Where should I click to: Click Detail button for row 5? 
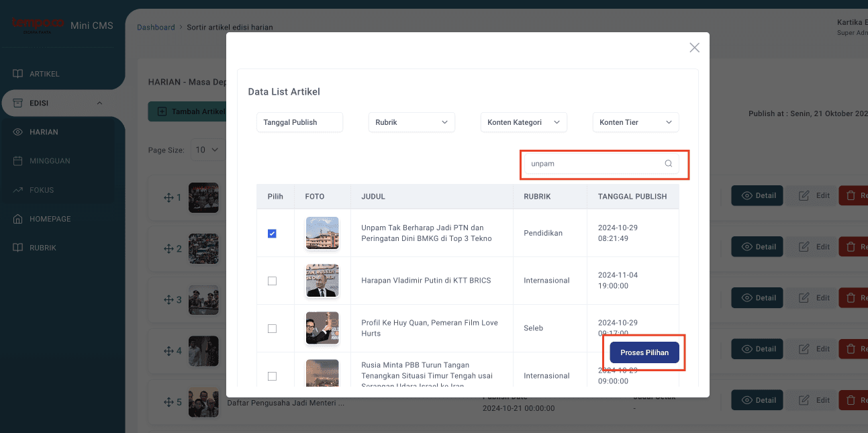(759, 400)
